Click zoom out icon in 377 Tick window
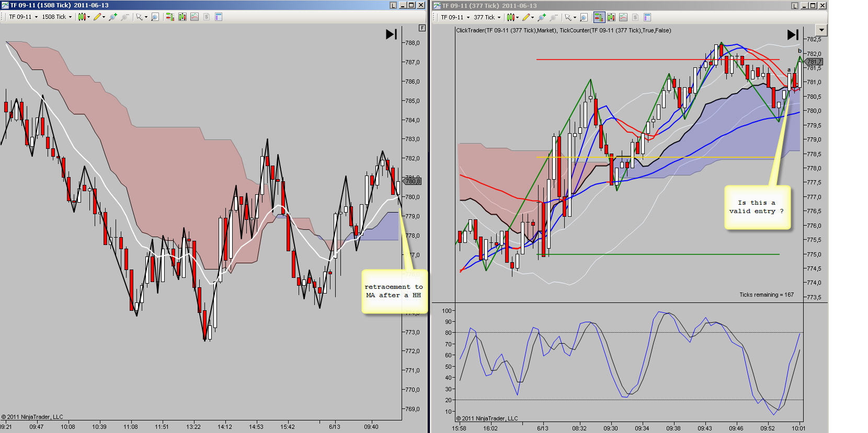This screenshot has height=433, width=868. 553,17
